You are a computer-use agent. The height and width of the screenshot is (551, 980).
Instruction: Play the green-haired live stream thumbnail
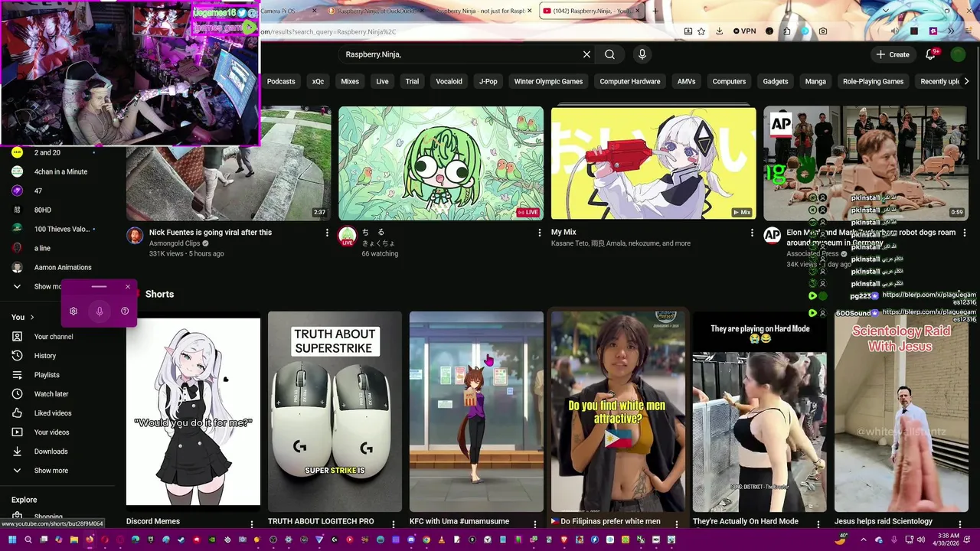point(441,163)
